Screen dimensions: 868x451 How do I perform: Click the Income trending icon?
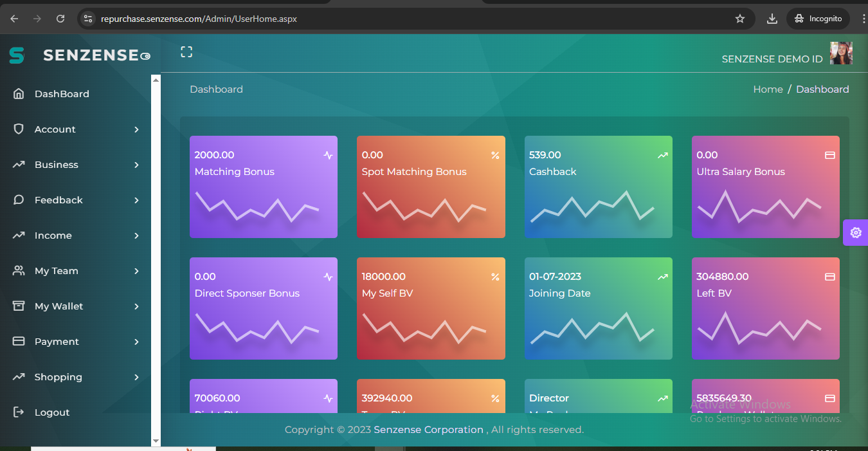[x=19, y=235]
